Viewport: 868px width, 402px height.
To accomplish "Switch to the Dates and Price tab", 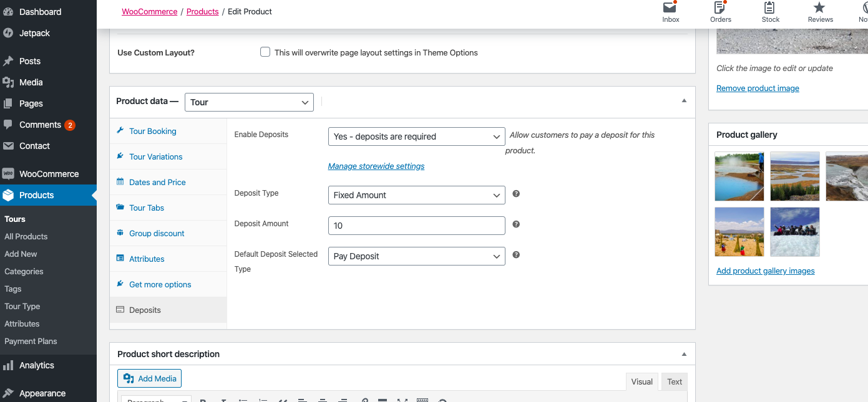I will click(157, 182).
